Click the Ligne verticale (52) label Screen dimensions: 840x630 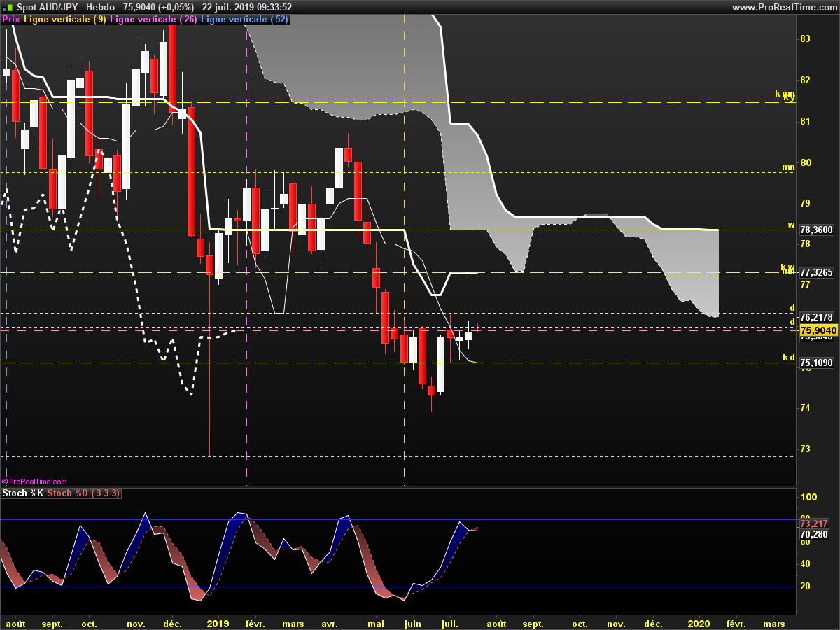coord(244,20)
